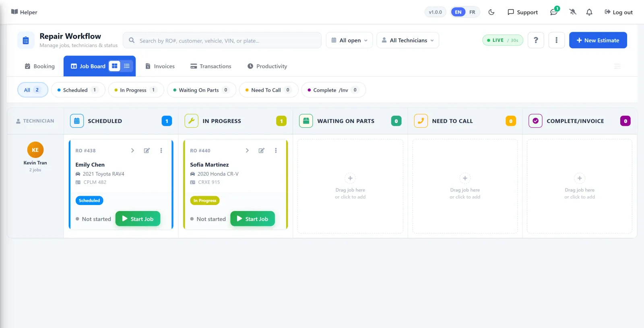Switch language to FR
The image size is (644, 328).
coord(472,12)
